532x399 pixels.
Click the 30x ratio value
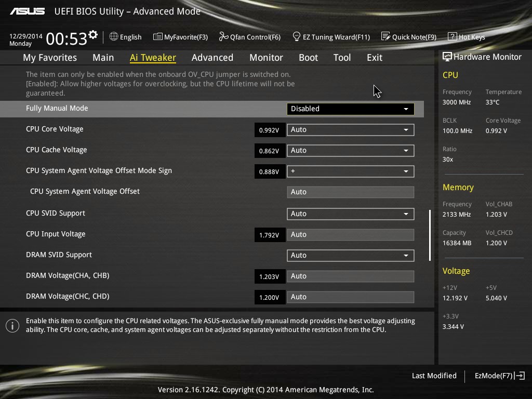pyautogui.click(x=447, y=159)
